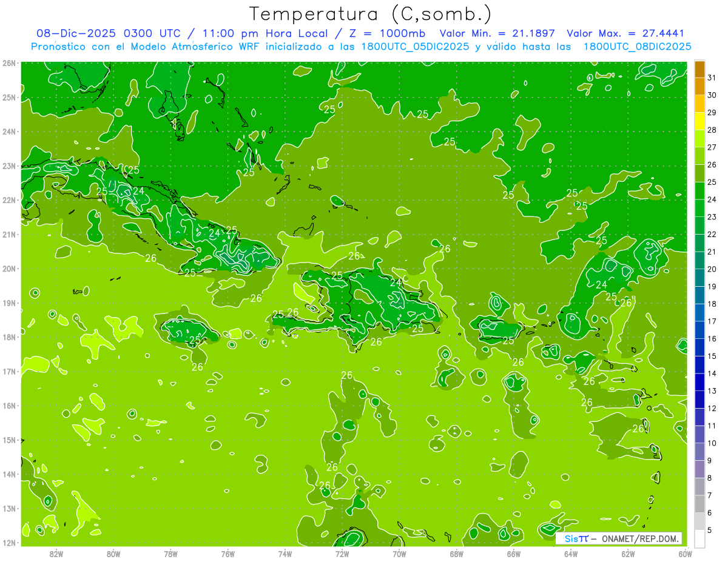Pick the yellow swatch between 28 and 29

[699, 121]
